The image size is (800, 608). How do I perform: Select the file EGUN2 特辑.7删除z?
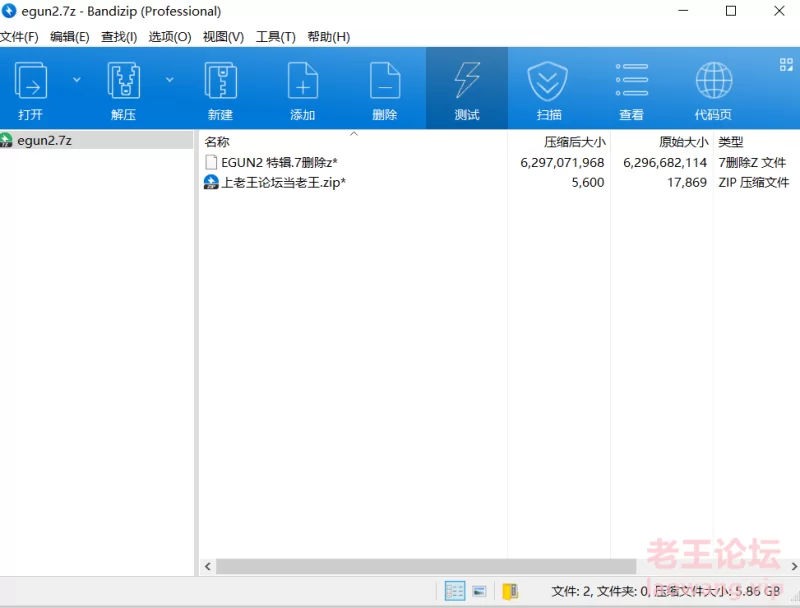point(279,162)
